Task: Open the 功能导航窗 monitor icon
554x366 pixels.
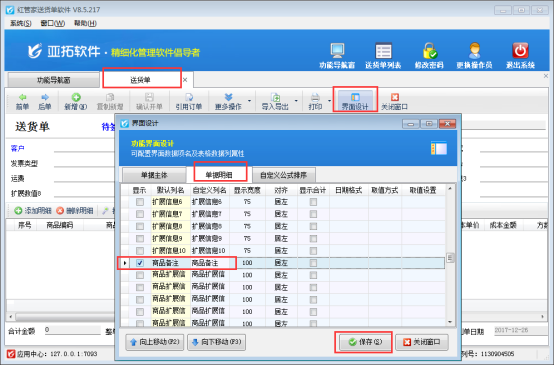Action: click(x=337, y=51)
